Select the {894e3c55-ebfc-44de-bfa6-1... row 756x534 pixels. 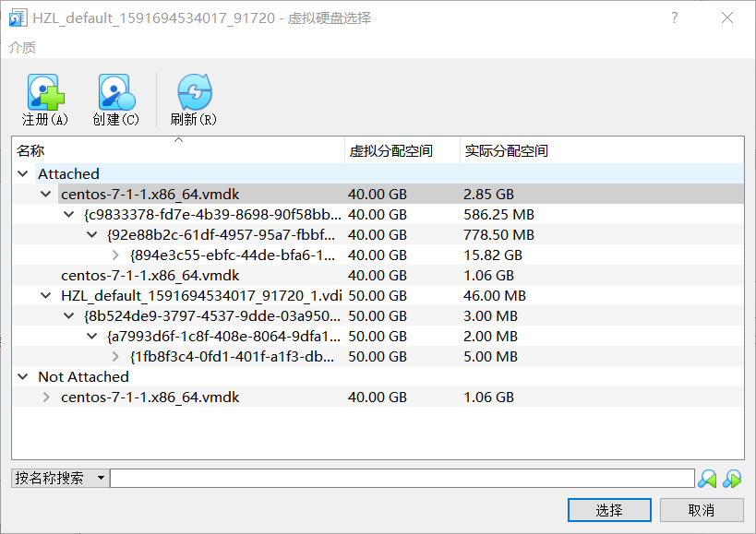378,255
